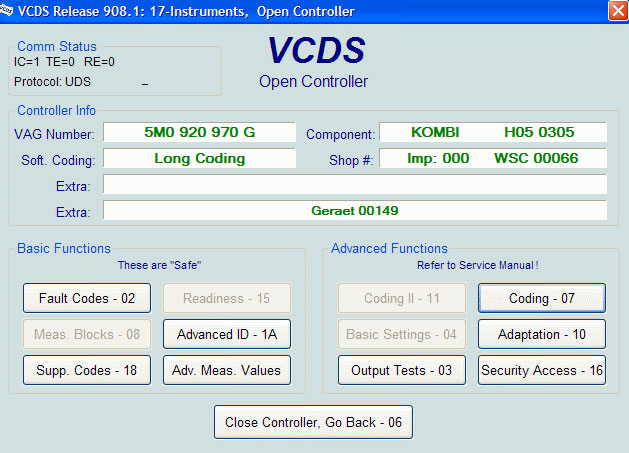Screen dimensions: 629x453
Task: Open Meas. Blocks - 08
Action: (87, 334)
